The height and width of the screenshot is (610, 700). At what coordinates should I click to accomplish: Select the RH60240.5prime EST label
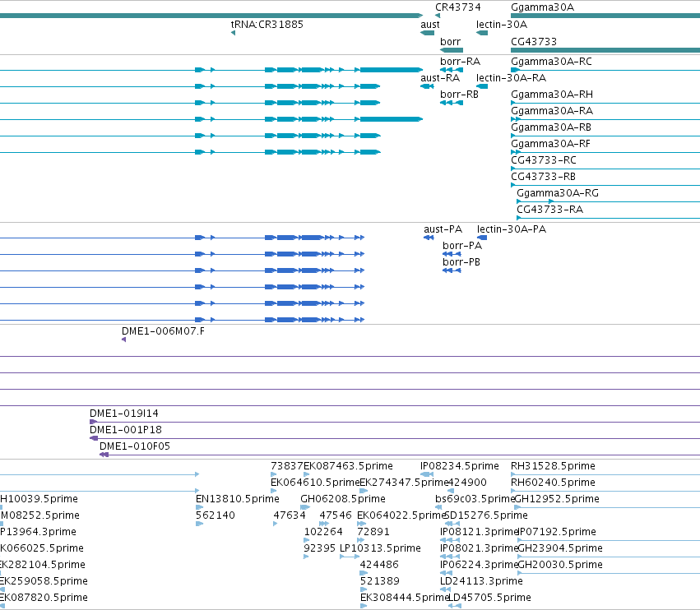tap(553, 483)
